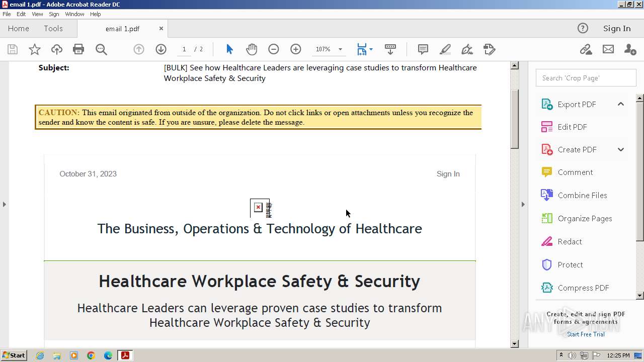Image resolution: width=644 pixels, height=362 pixels.
Task: Zoom in with the plus icon
Action: pos(296,49)
